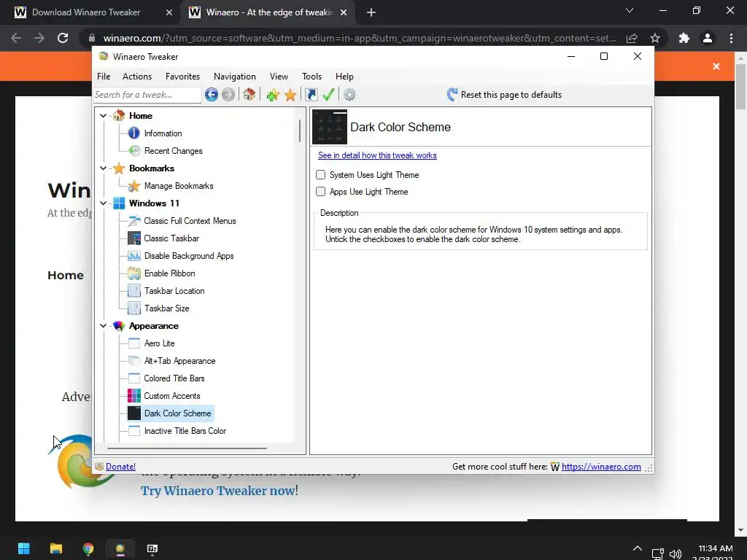Screen dimensions: 747x560
Task: Open the Help menu
Action: (x=344, y=76)
